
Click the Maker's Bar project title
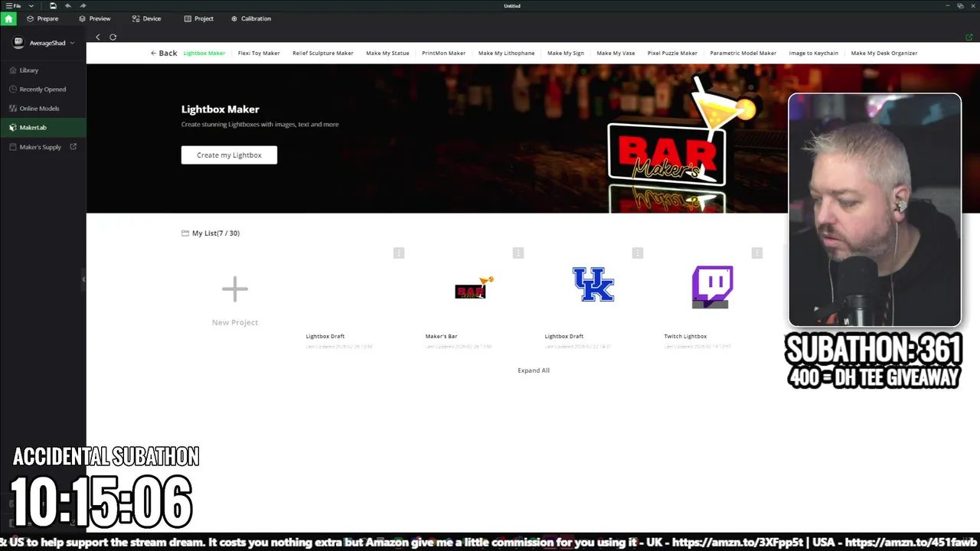[x=441, y=336]
